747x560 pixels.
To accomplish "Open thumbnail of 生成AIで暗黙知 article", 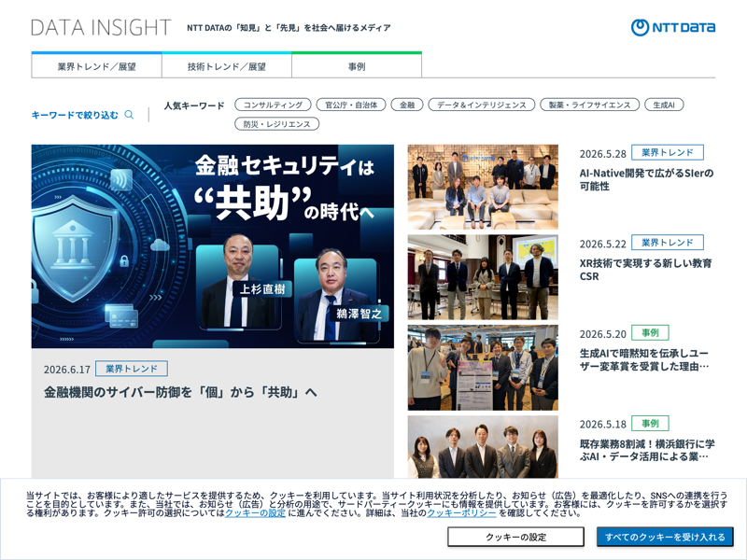I will 483,368.
